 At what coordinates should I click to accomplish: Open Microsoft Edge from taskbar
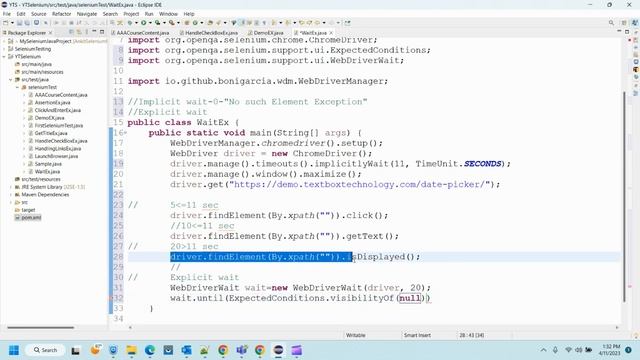pos(150,350)
